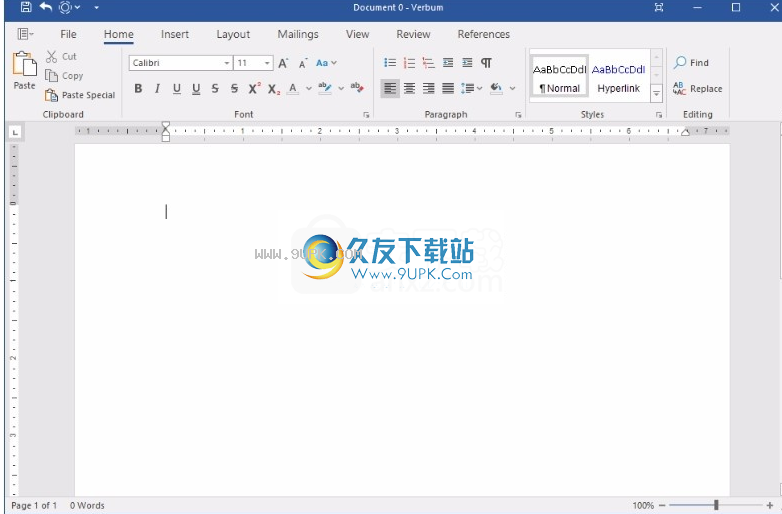Expand the Styles gallery more button

pos(657,93)
